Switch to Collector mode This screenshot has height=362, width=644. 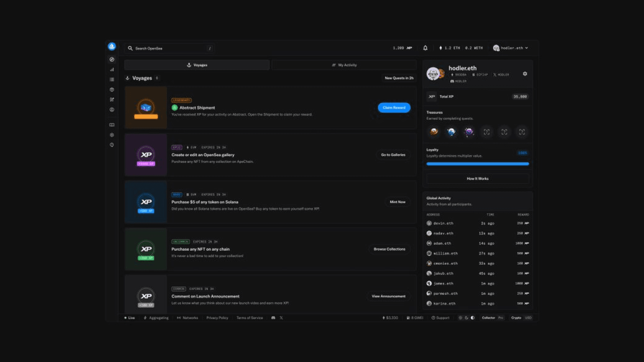coord(488,318)
